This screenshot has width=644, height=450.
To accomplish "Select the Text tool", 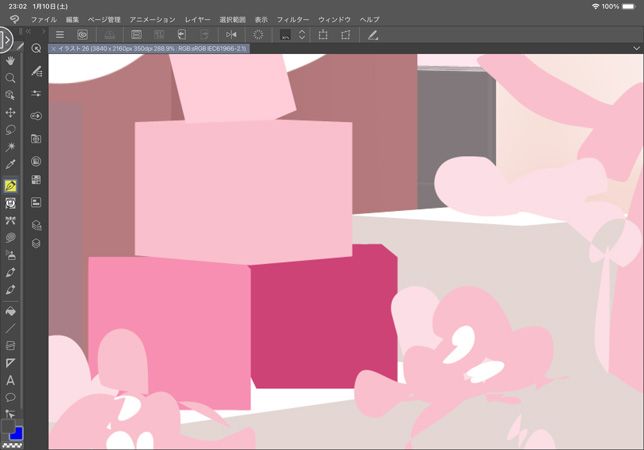I will click(11, 380).
